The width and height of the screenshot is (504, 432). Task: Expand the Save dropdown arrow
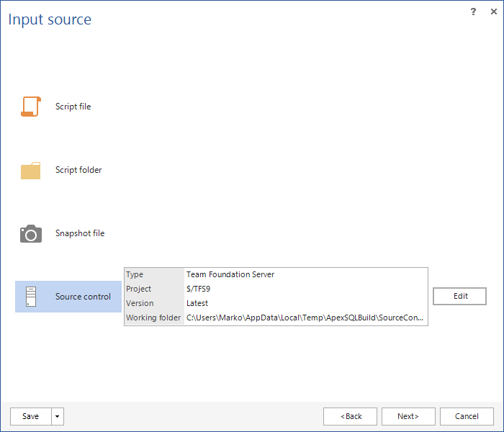tap(58, 416)
